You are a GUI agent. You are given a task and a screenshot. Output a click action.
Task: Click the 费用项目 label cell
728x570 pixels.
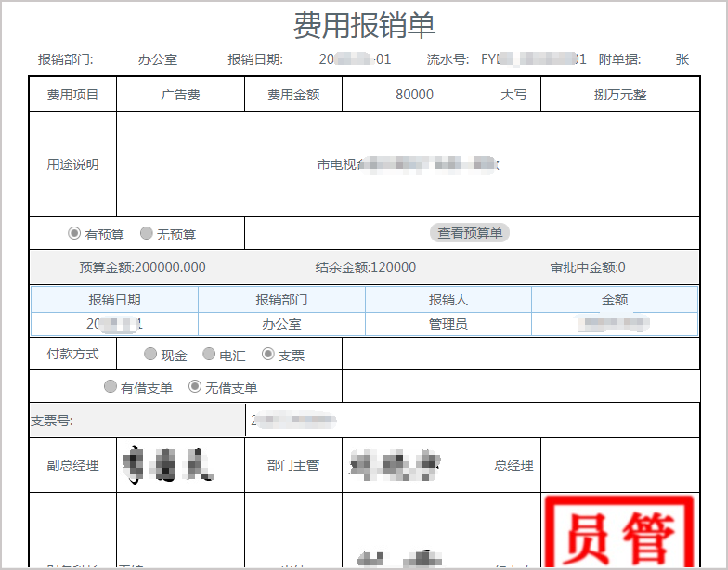click(x=72, y=95)
